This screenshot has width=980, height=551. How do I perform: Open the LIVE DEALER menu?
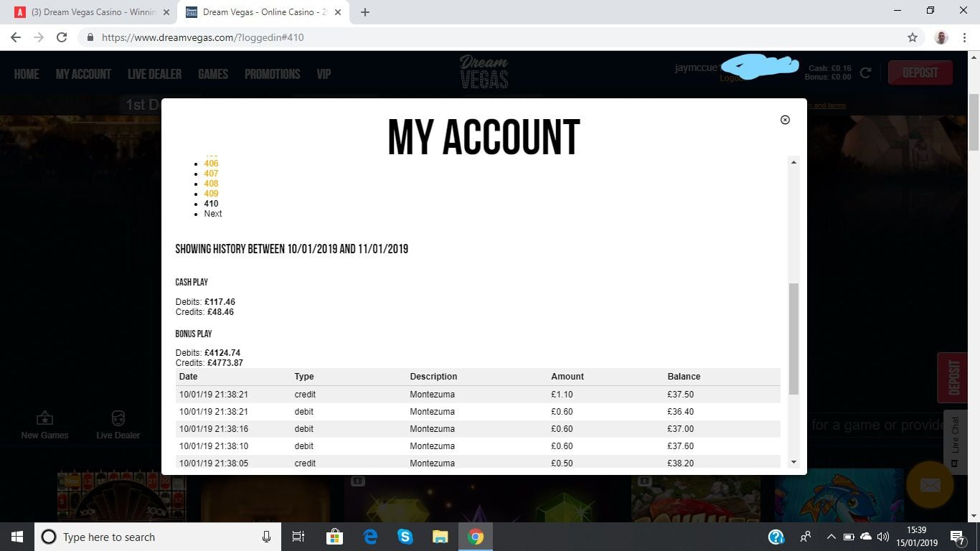pyautogui.click(x=154, y=74)
